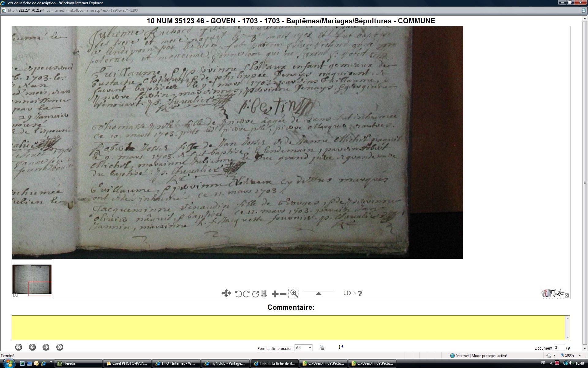Image resolution: width=588 pixels, height=368 pixels.
Task: Click the Document page number field
Action: pyautogui.click(x=559, y=348)
